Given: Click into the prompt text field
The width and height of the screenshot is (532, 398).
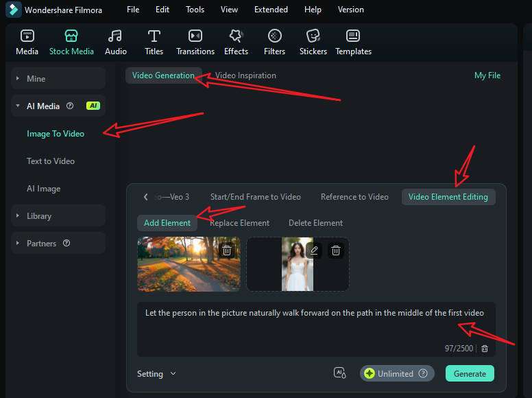Looking at the screenshot, I should (316, 329).
